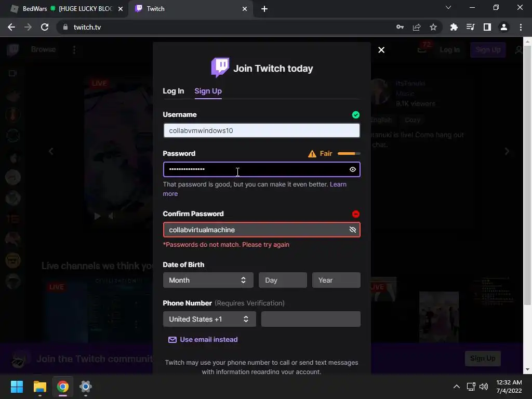Show hidden system tray icons
The height and width of the screenshot is (399, 532).
pos(457,387)
